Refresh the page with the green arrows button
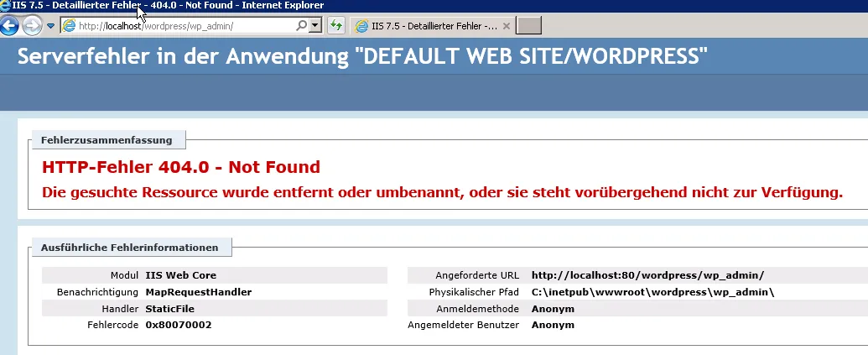 [x=336, y=25]
